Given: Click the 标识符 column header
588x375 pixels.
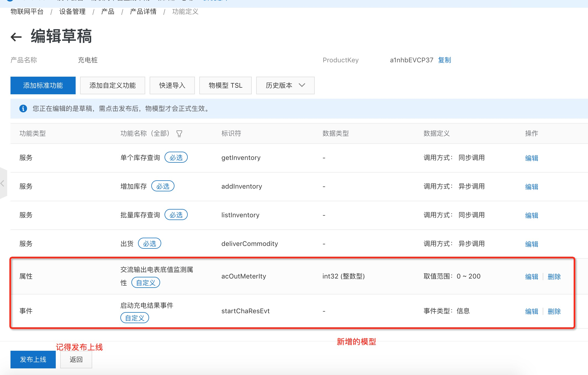Looking at the screenshot, I should pos(231,133).
